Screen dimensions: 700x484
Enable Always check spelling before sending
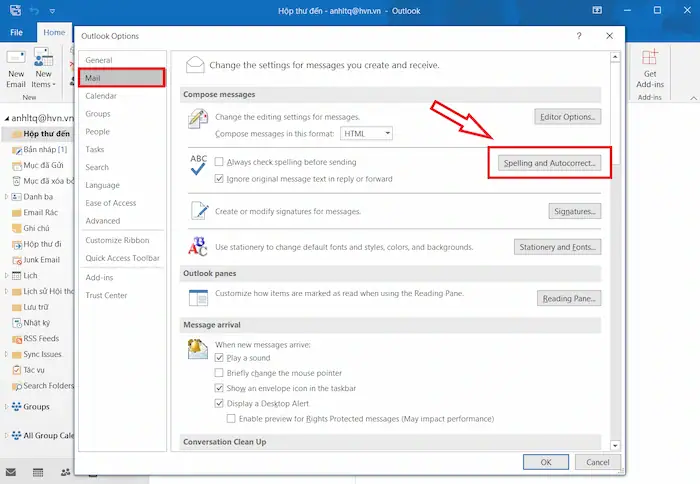click(219, 162)
